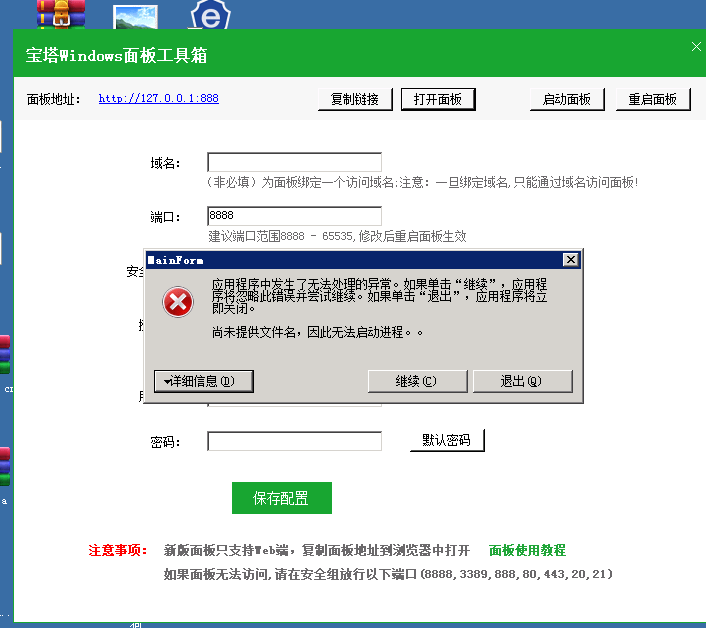Click the 注意事项 red label

[x=118, y=550]
